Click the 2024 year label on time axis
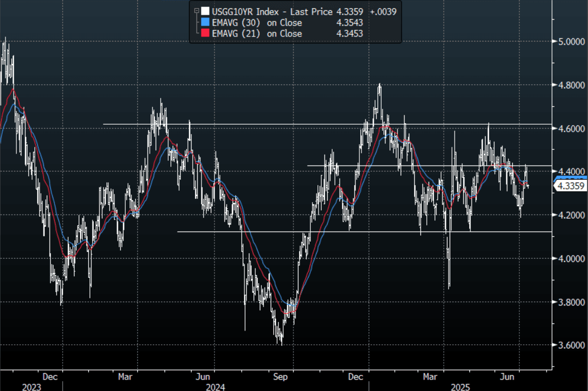Image resolution: width=588 pixels, height=391 pixels. click(x=215, y=386)
